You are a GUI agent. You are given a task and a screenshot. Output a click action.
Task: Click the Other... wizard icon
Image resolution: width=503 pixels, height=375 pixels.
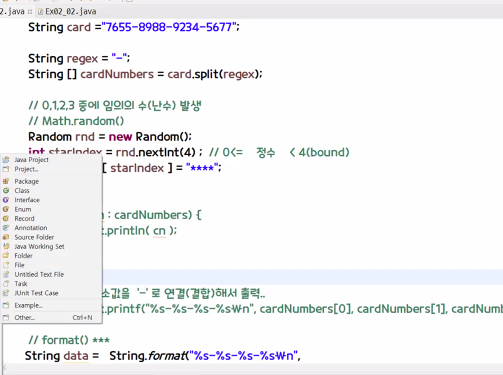6,318
